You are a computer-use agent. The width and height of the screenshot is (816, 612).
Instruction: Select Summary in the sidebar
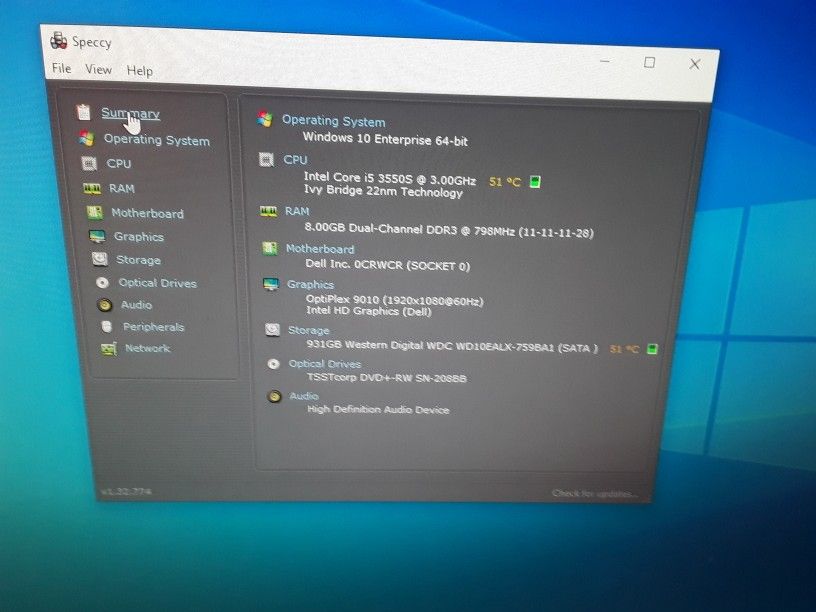coord(130,113)
